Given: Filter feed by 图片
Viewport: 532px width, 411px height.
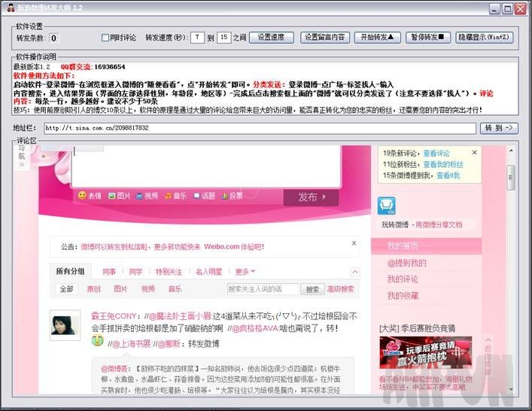Looking at the screenshot, I should pos(120,289).
